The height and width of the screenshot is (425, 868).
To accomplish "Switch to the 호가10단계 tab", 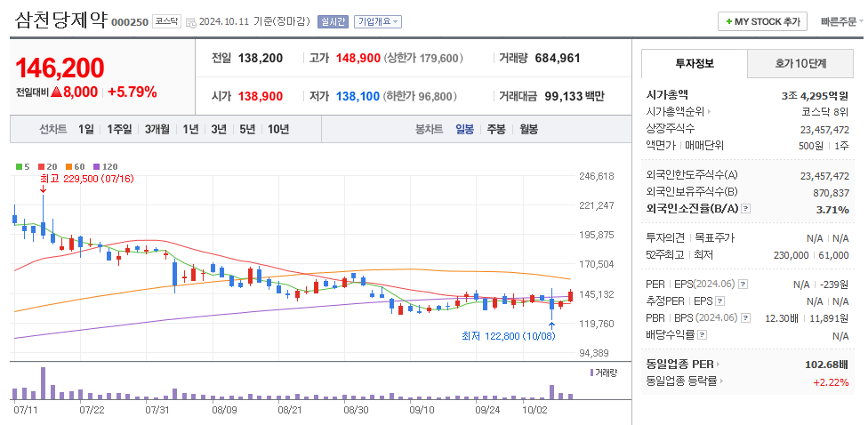I will click(x=800, y=64).
